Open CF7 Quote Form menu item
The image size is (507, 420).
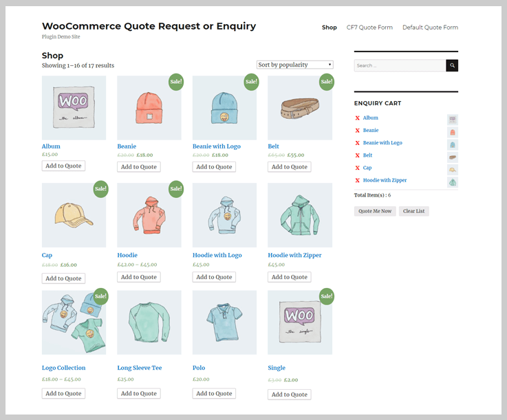pos(369,27)
